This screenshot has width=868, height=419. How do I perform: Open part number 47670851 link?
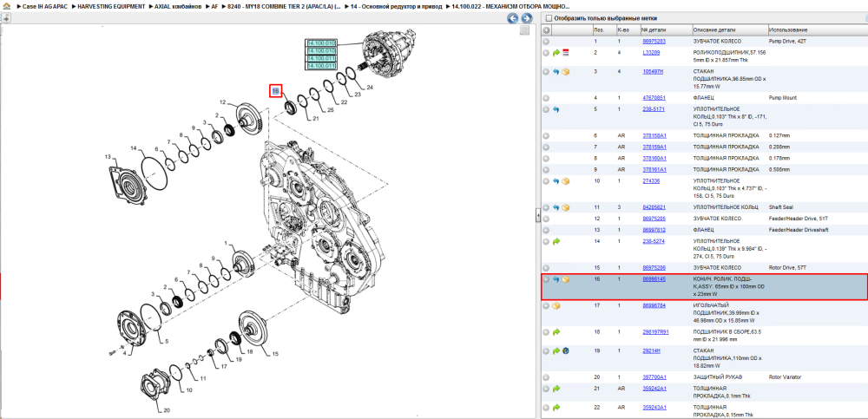point(654,98)
